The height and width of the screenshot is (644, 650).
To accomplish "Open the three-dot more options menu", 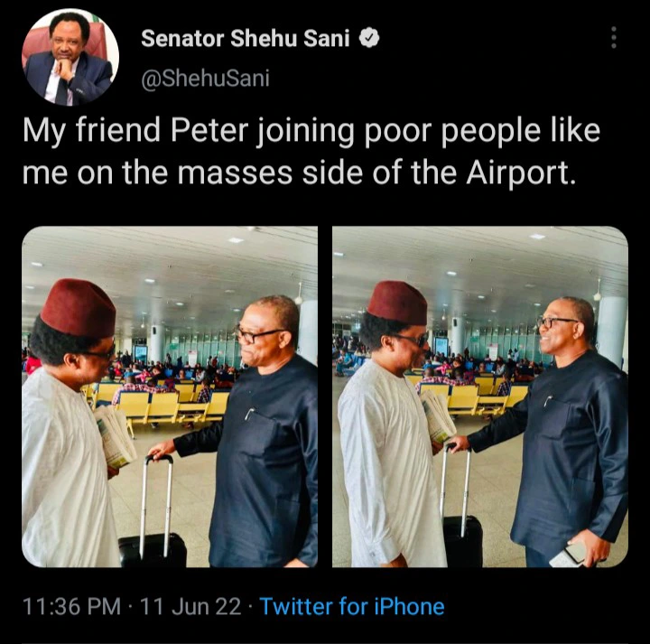I will point(614,38).
